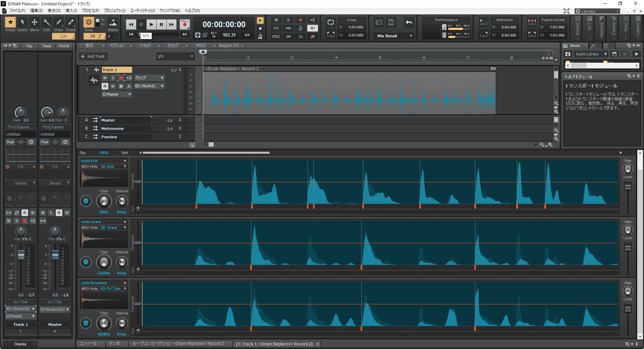Image resolution: width=644 pixels, height=349 pixels.
Task: Start playback with the Play button
Action: 151,24
